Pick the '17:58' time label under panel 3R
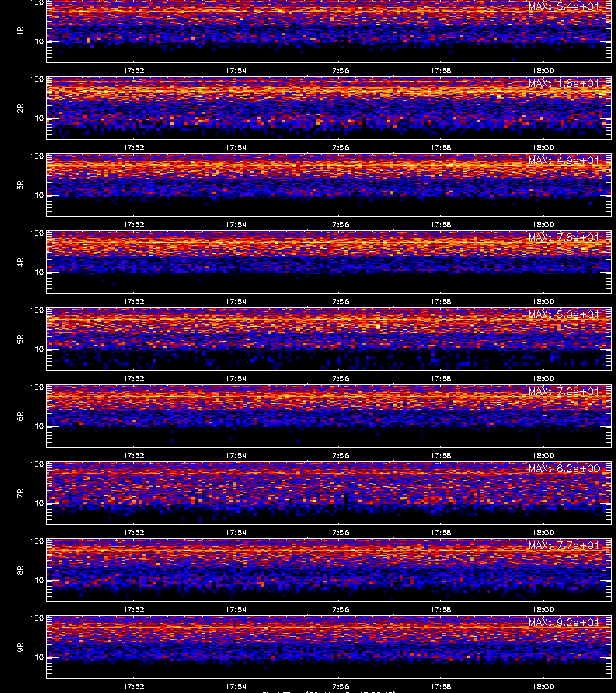616x693 pixels. pos(440,225)
